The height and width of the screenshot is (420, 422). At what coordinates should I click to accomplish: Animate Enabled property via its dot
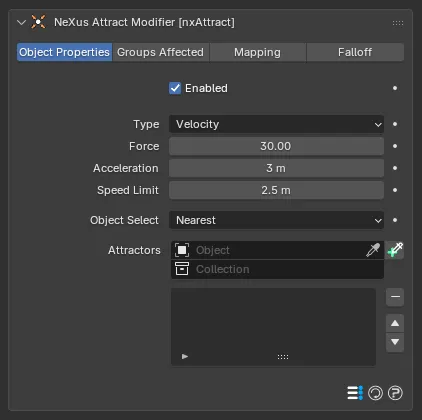[395, 88]
